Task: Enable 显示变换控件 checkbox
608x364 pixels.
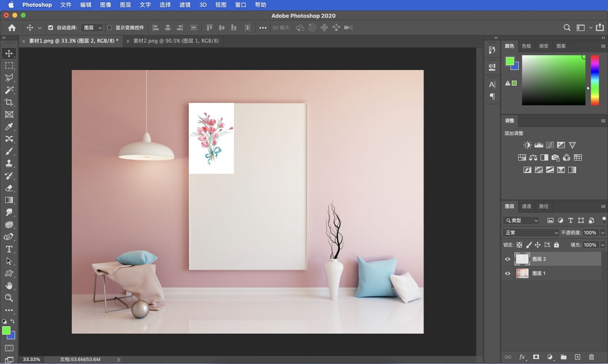Action: click(x=109, y=27)
